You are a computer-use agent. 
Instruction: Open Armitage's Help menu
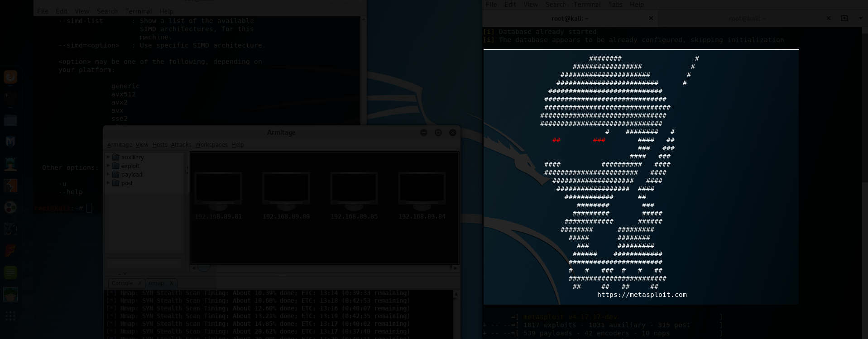click(x=238, y=145)
